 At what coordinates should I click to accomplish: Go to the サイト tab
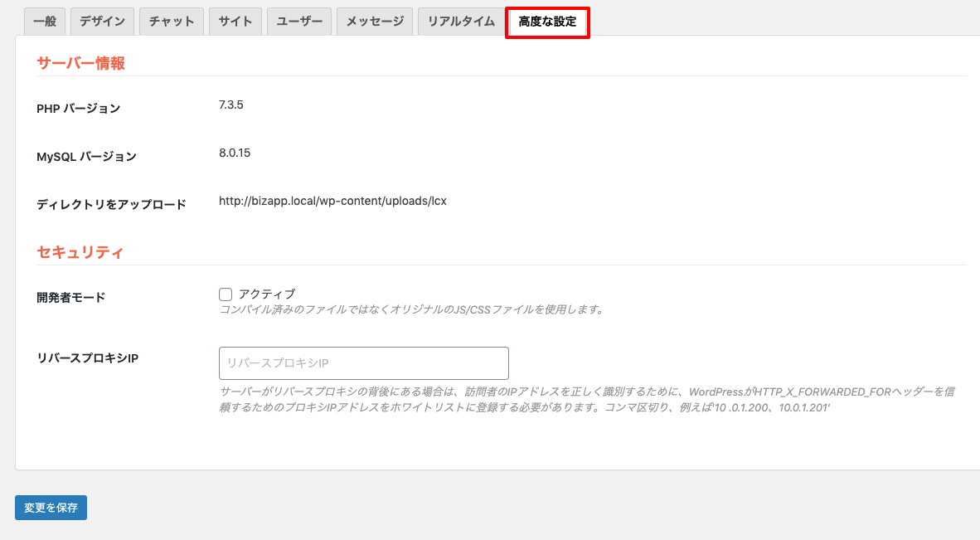(x=235, y=22)
